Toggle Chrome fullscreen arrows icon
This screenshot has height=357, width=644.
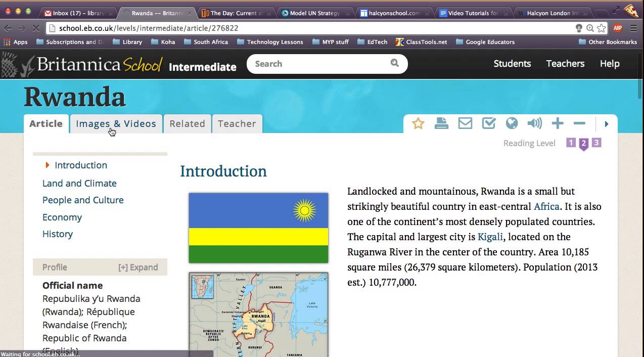point(616,10)
